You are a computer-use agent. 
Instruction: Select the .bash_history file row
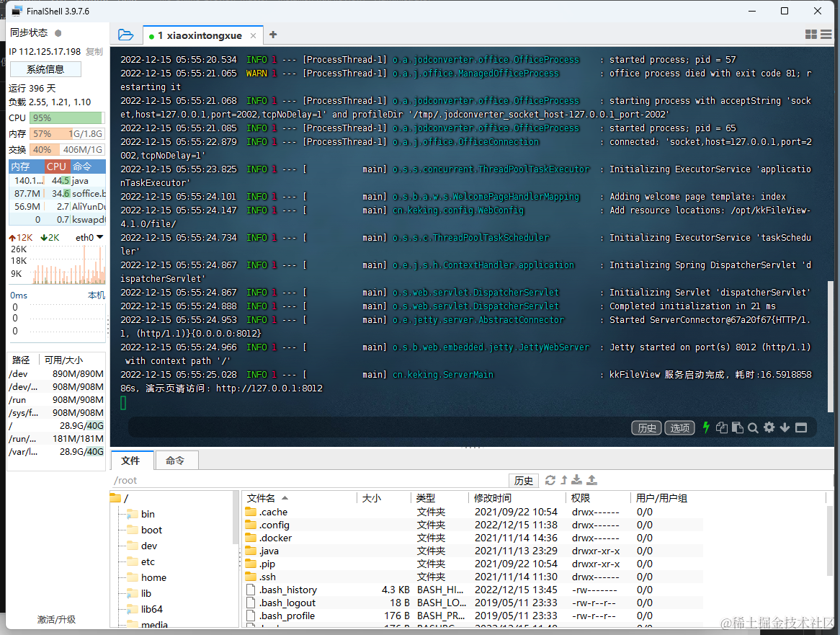click(473, 590)
